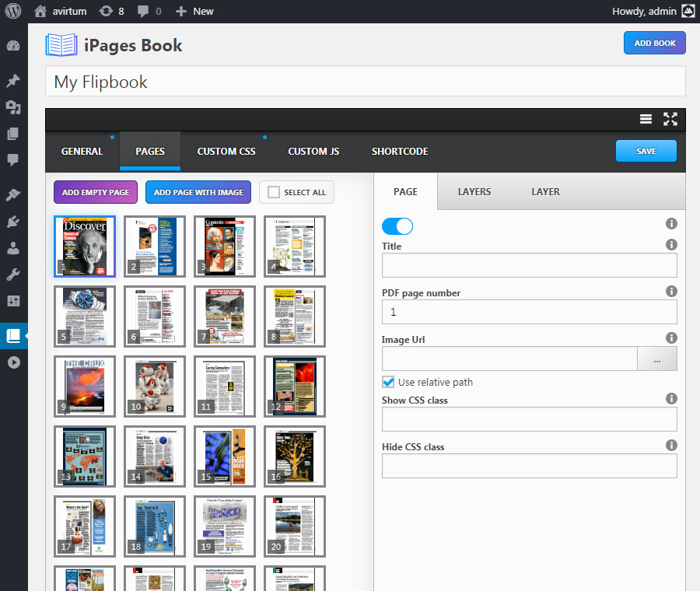Image resolution: width=700 pixels, height=591 pixels.
Task: Open the Comments sidebar icon
Action: coord(13,159)
